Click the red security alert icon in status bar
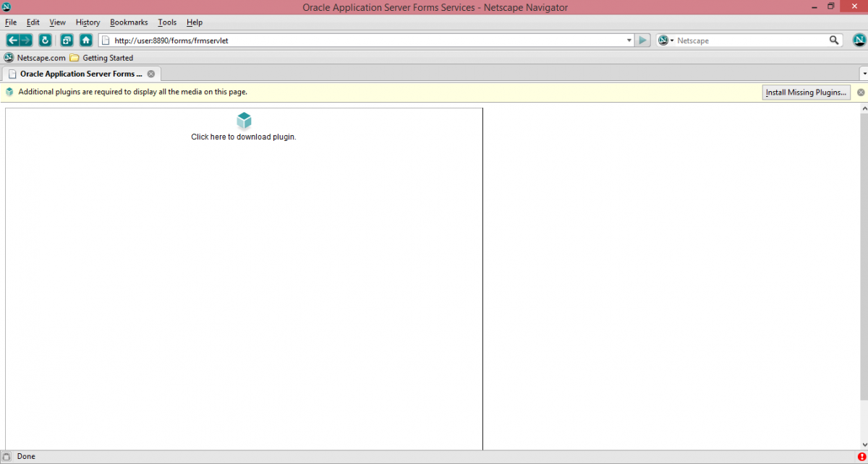868x464 pixels. 861,456
